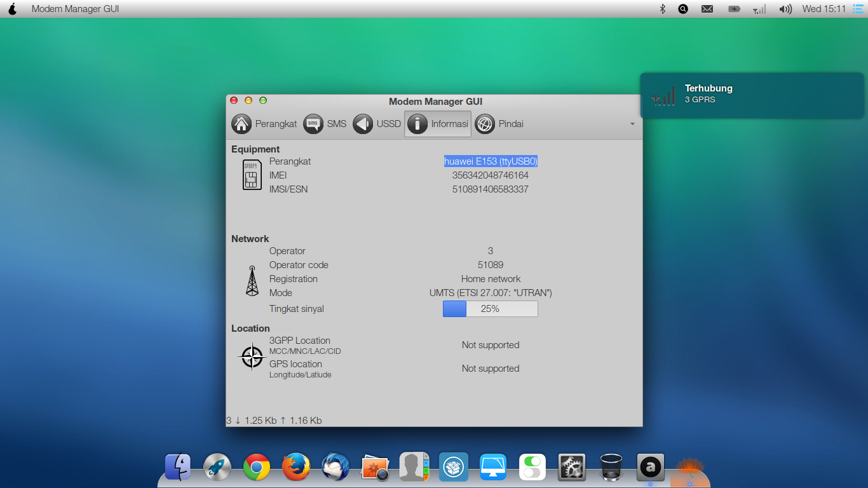Open the green toggle switch settings icon
Image resolution: width=868 pixels, height=488 pixels.
532,467
